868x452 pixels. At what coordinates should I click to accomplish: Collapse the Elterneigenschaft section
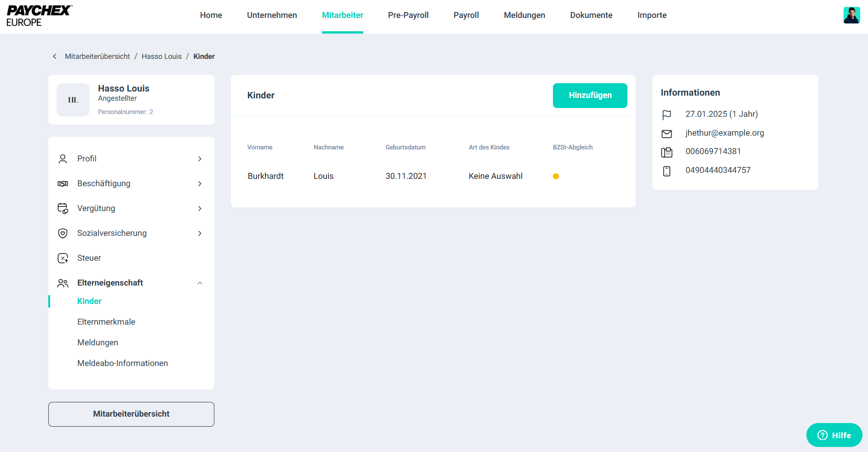[x=200, y=283]
